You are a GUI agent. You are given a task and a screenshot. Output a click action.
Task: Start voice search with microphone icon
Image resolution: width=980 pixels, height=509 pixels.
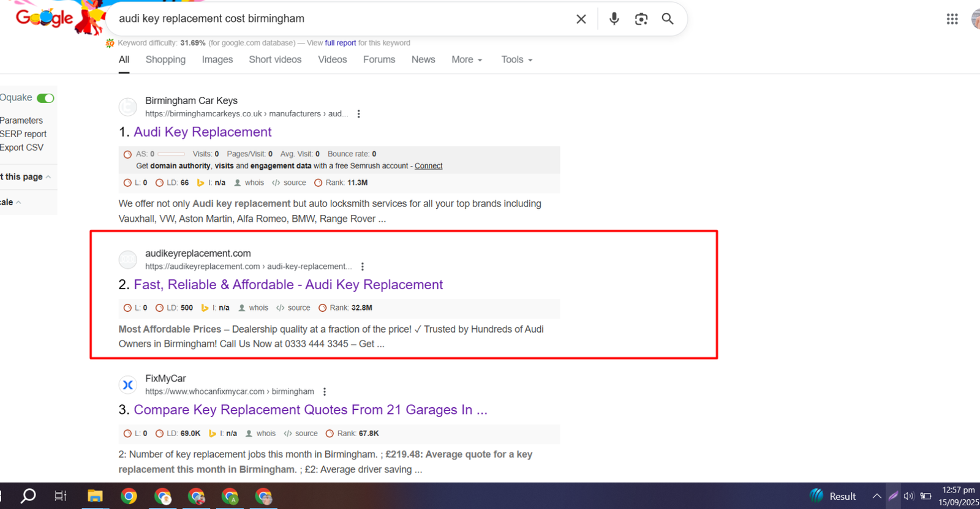tap(614, 19)
